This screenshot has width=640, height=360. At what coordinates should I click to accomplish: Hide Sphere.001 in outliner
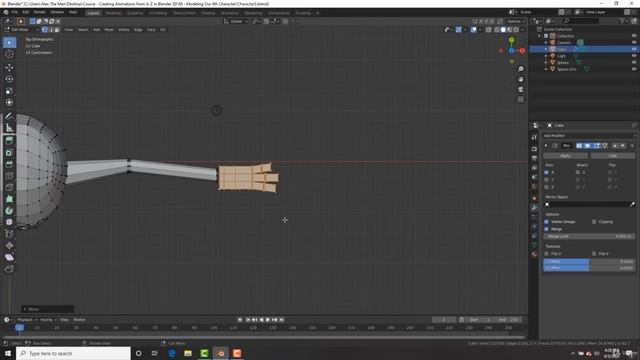(x=634, y=69)
